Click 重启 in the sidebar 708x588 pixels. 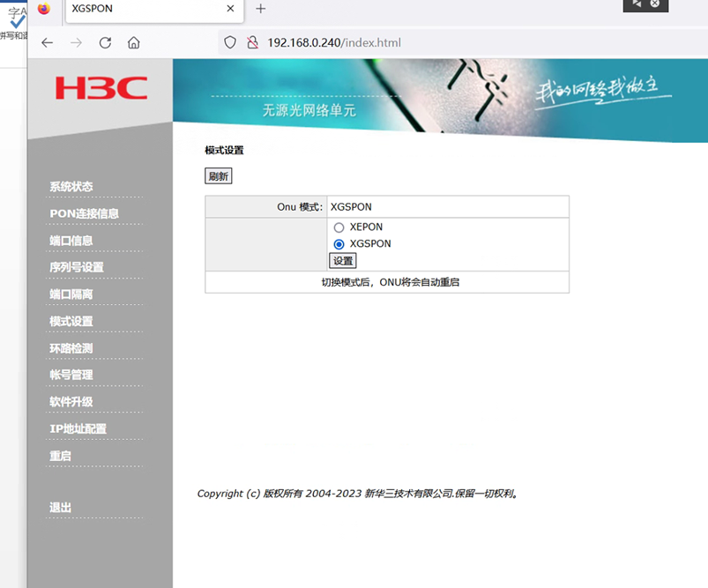[x=61, y=456]
